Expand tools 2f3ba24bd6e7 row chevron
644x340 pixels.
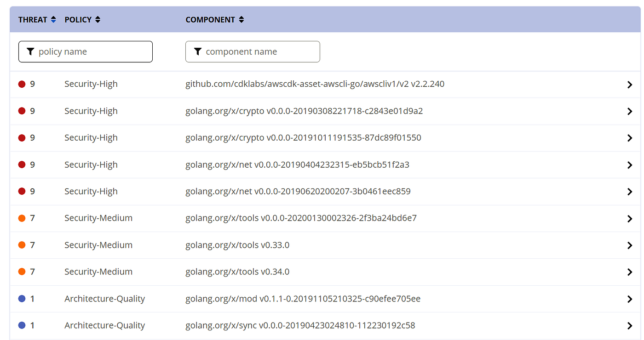(630, 219)
